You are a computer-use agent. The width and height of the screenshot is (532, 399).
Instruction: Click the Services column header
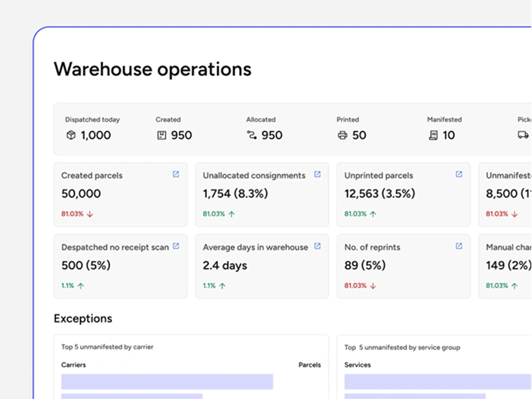click(x=358, y=365)
